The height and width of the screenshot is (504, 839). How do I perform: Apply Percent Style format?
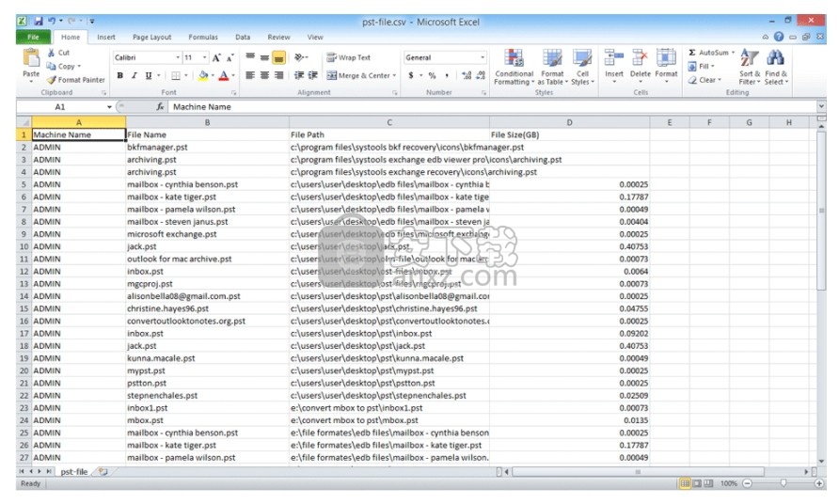[432, 75]
